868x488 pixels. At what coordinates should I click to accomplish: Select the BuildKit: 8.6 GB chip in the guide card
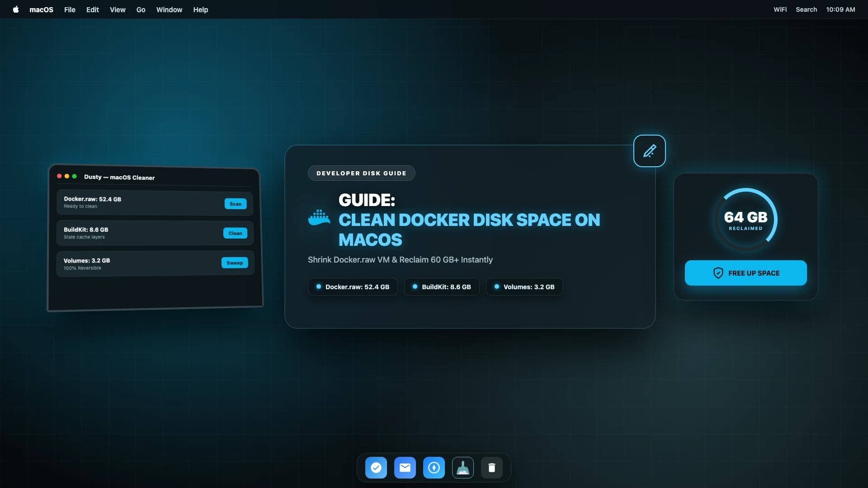(442, 287)
